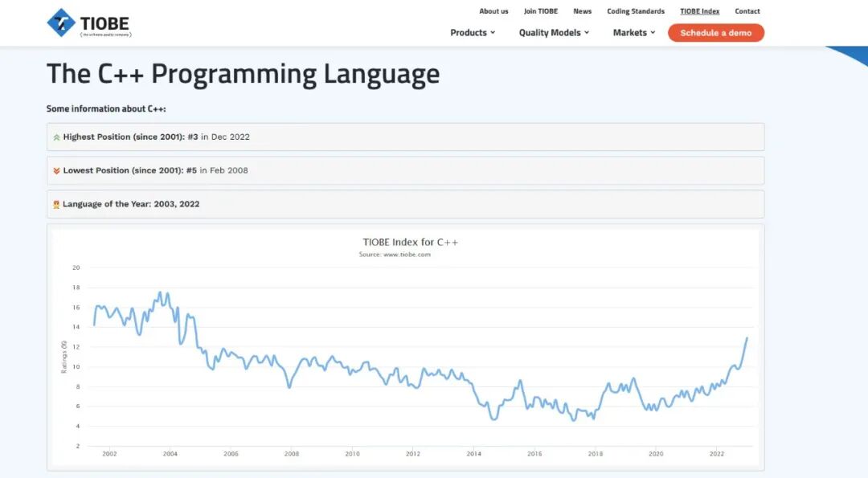Click the 2014 label on the chart x-axis
868x478 pixels.
pyautogui.click(x=474, y=454)
